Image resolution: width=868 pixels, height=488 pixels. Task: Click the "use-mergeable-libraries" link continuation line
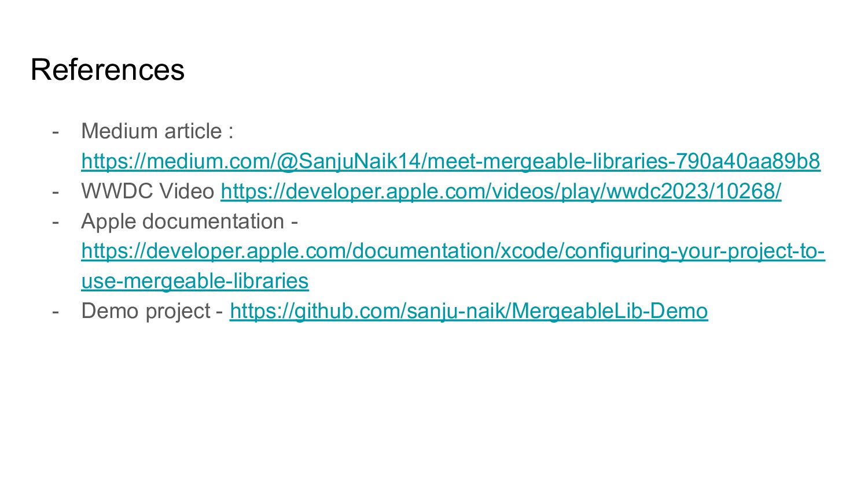[195, 281]
